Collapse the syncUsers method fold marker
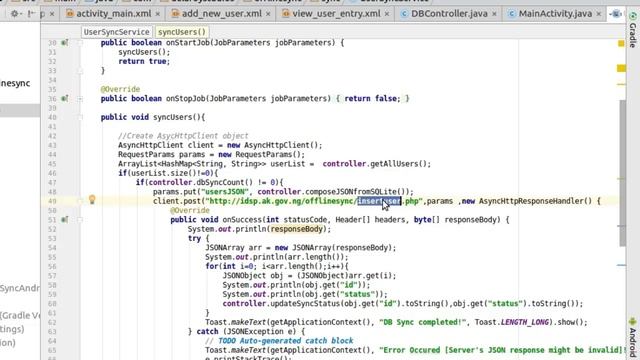Image resolution: width=640 pixels, height=360 pixels. 80,117
